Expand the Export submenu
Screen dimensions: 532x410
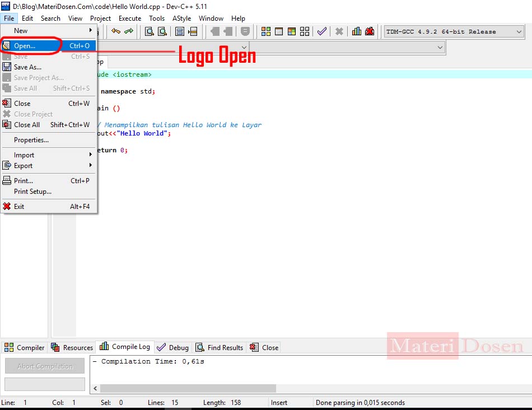tap(49, 166)
